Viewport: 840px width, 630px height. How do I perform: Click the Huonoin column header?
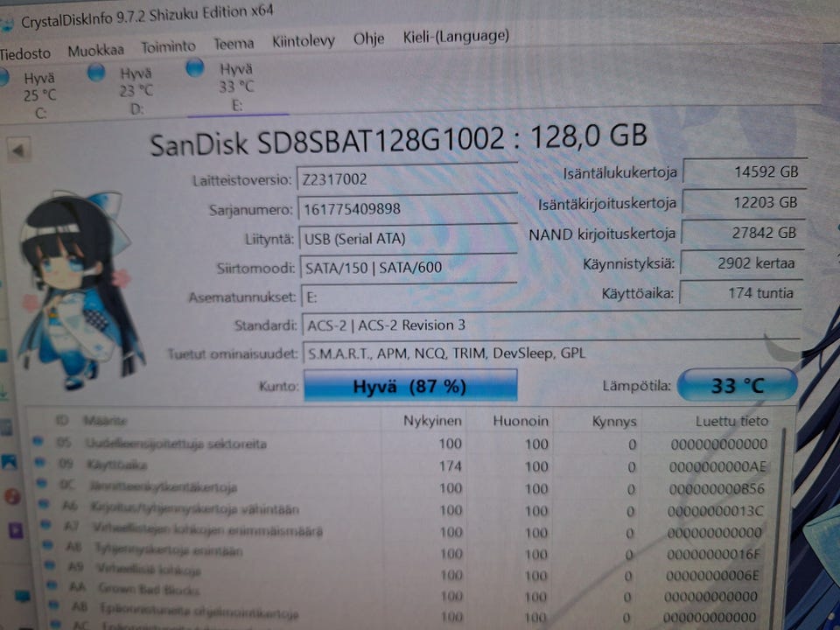(520, 421)
